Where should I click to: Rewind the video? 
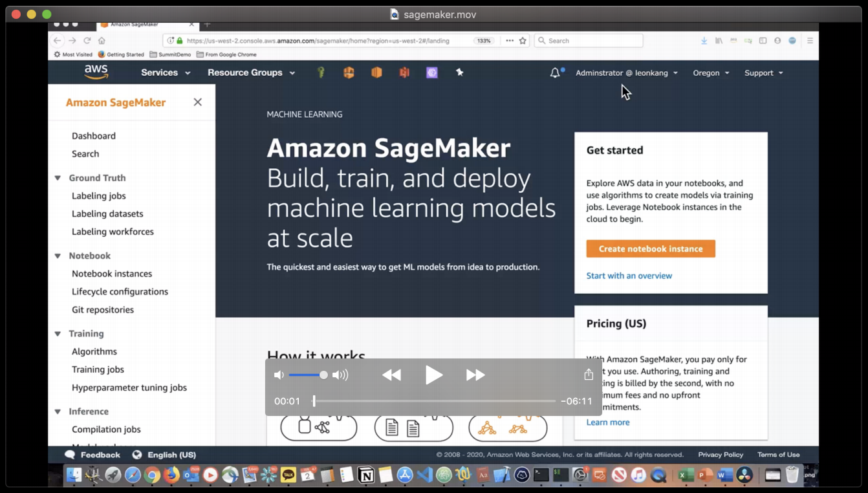[391, 375]
